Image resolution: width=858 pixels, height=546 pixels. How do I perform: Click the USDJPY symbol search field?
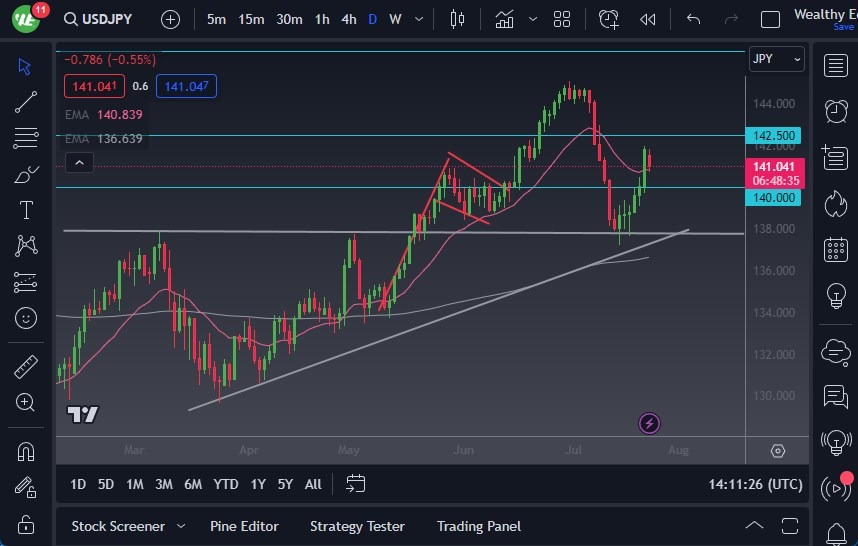99,19
